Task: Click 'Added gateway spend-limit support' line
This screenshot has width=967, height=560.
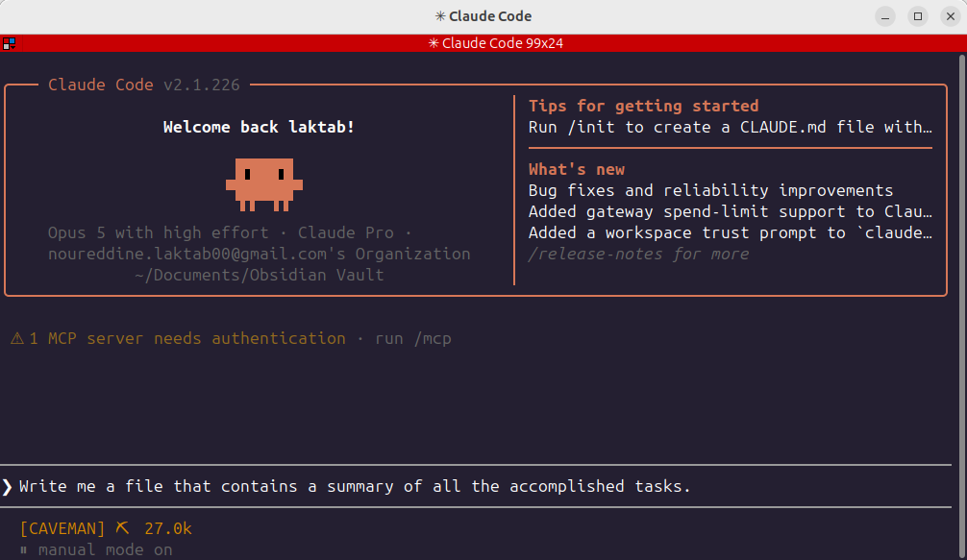Action: [731, 211]
